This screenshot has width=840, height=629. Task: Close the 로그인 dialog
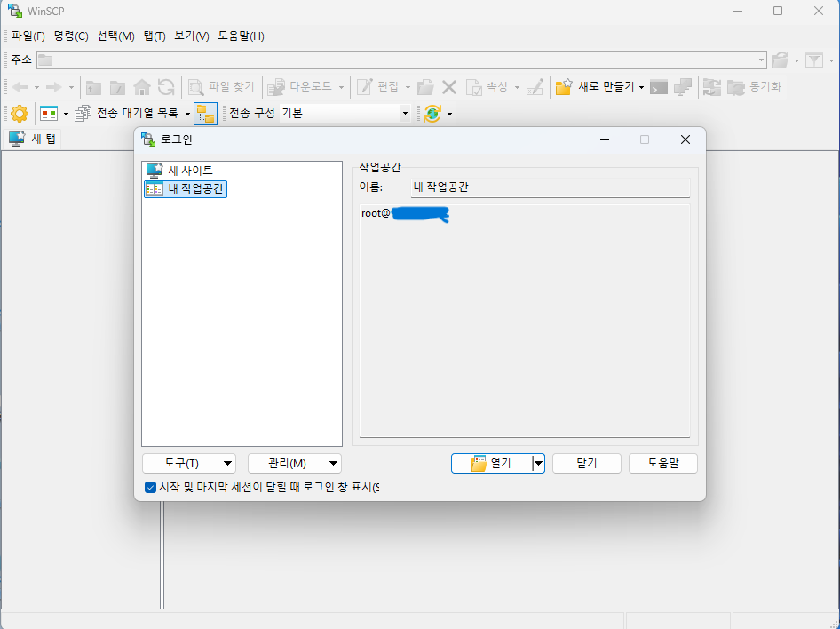click(x=685, y=139)
